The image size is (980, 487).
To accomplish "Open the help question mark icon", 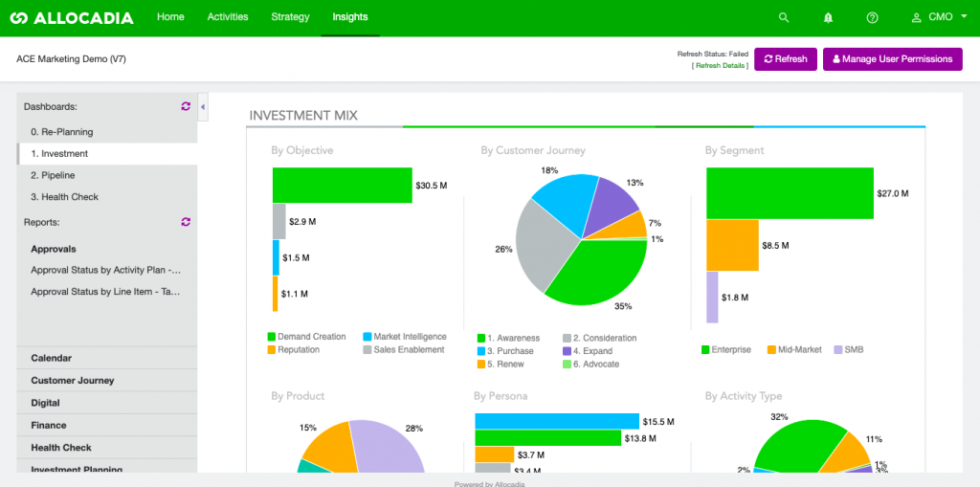I will 873,17.
